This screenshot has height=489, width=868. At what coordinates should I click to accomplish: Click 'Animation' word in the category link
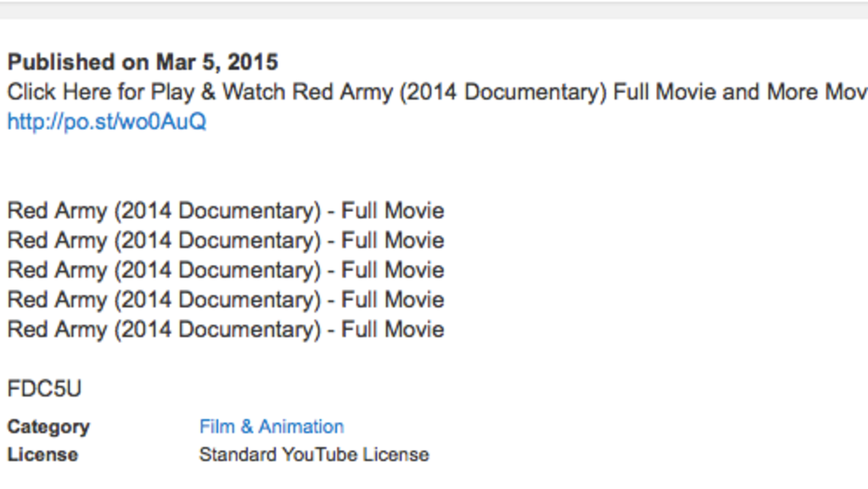click(301, 426)
